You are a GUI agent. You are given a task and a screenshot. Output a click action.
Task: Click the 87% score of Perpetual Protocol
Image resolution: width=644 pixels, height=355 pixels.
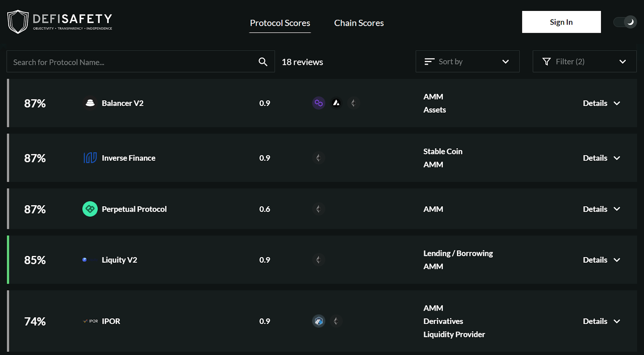(35, 210)
